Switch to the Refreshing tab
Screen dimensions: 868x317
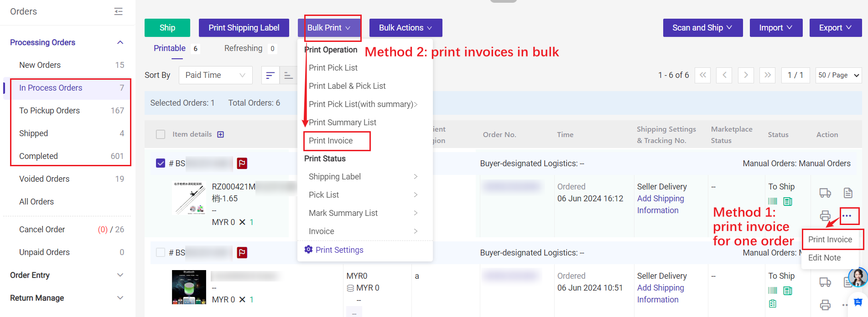pyautogui.click(x=244, y=48)
